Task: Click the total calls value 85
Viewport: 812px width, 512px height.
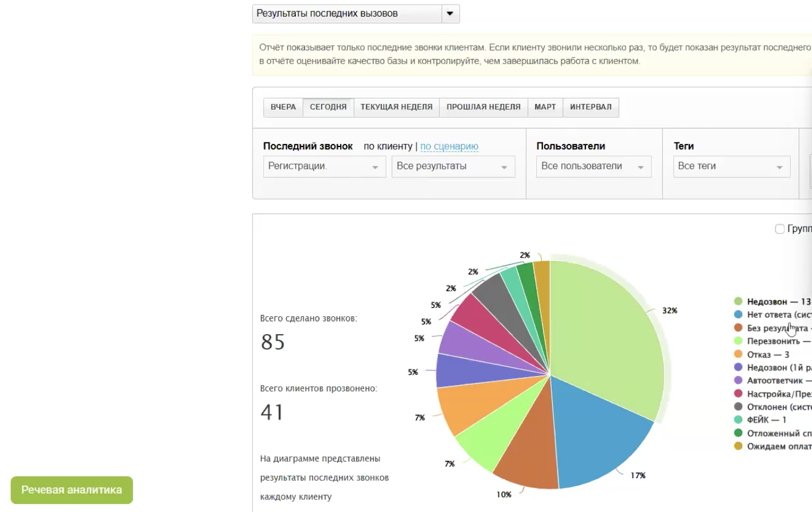Action: click(273, 342)
